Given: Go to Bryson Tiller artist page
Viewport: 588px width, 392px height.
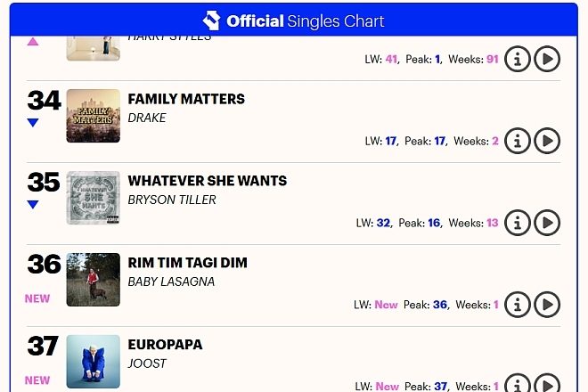Looking at the screenshot, I should pyautogui.click(x=172, y=200).
